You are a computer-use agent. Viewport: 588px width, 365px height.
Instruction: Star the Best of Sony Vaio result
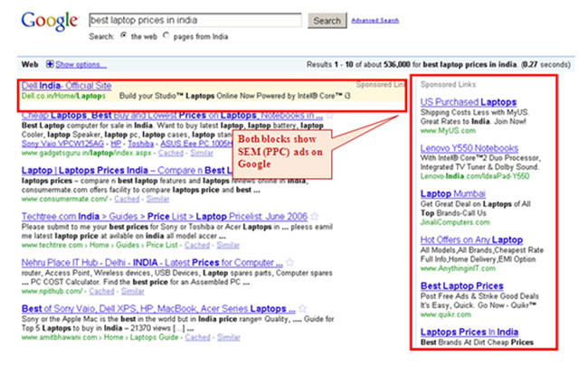coord(303,309)
